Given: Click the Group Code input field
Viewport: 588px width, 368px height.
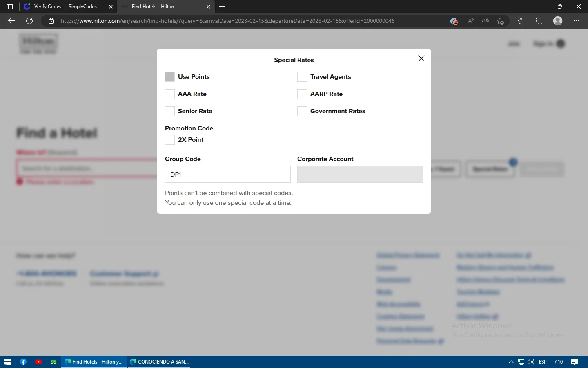Looking at the screenshot, I should click(228, 174).
